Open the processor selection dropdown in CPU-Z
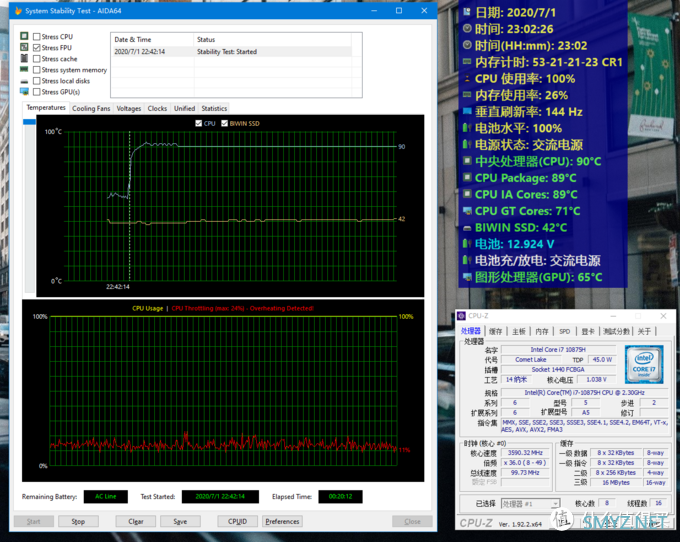The image size is (680, 542). [x=531, y=503]
